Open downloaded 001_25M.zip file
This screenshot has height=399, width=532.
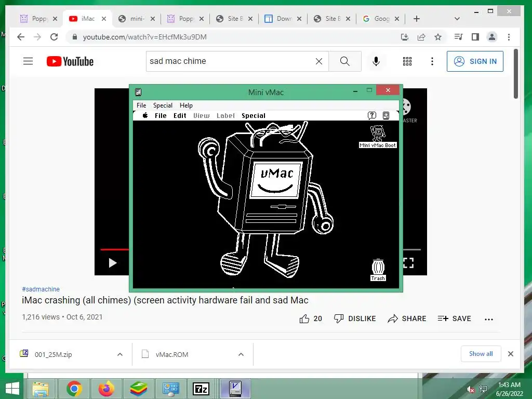(54, 354)
